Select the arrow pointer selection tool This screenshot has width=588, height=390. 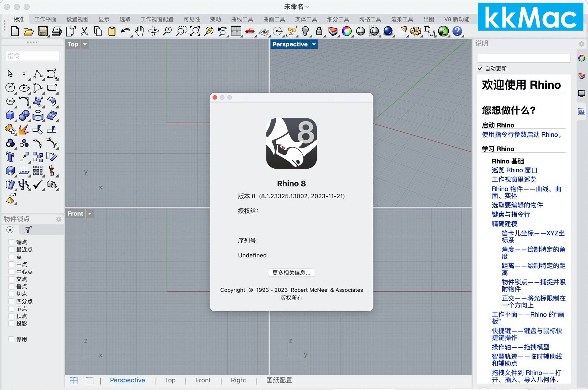point(10,74)
